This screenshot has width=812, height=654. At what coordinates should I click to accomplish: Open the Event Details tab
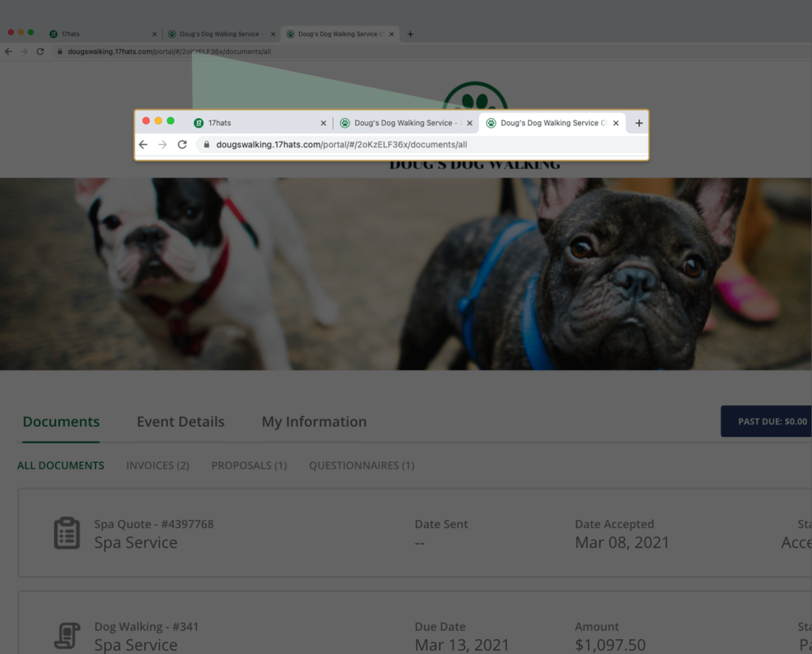180,422
